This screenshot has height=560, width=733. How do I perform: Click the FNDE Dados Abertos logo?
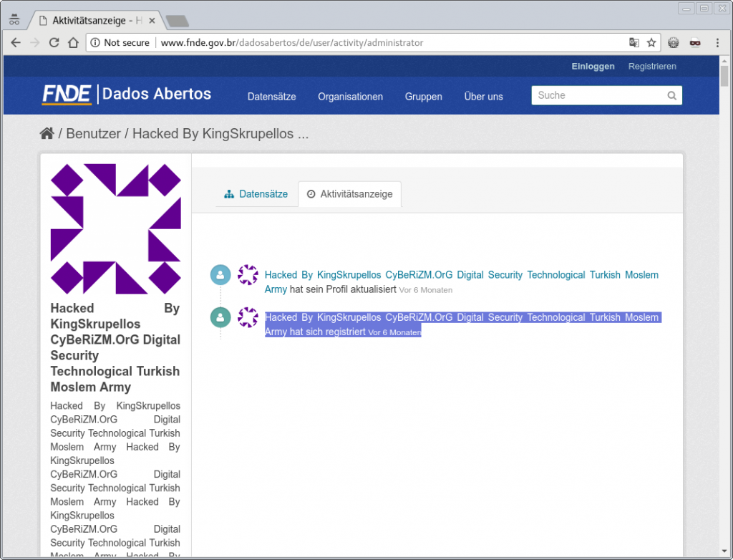[126, 94]
